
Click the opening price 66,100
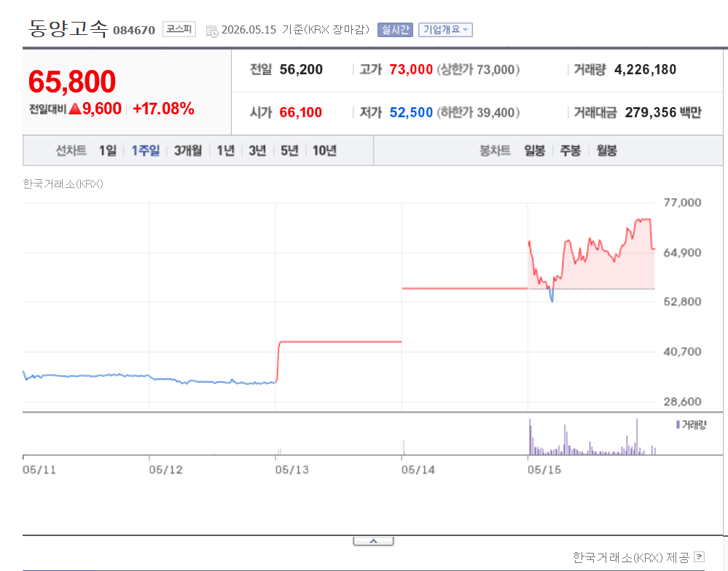[x=300, y=112]
